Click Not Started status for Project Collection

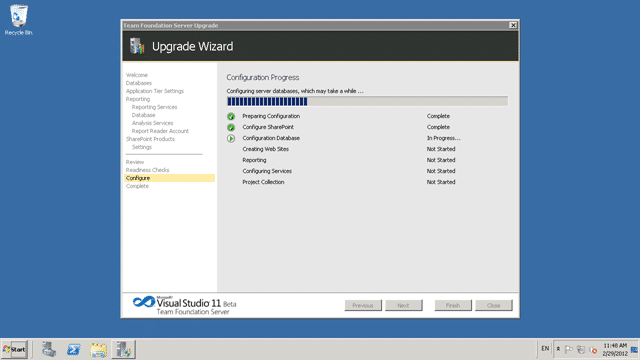pyautogui.click(x=441, y=182)
